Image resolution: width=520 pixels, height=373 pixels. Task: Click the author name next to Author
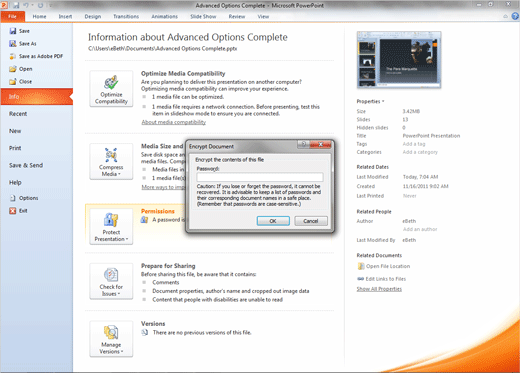pos(409,221)
